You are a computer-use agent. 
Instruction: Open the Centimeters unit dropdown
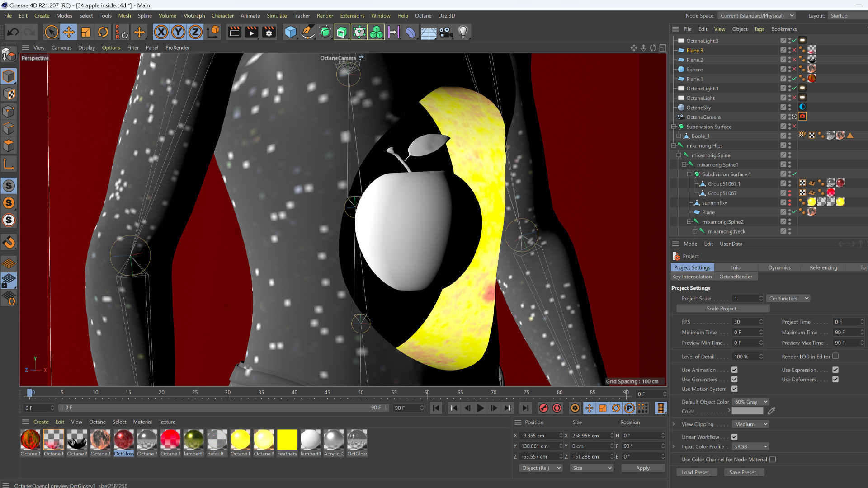click(788, 299)
